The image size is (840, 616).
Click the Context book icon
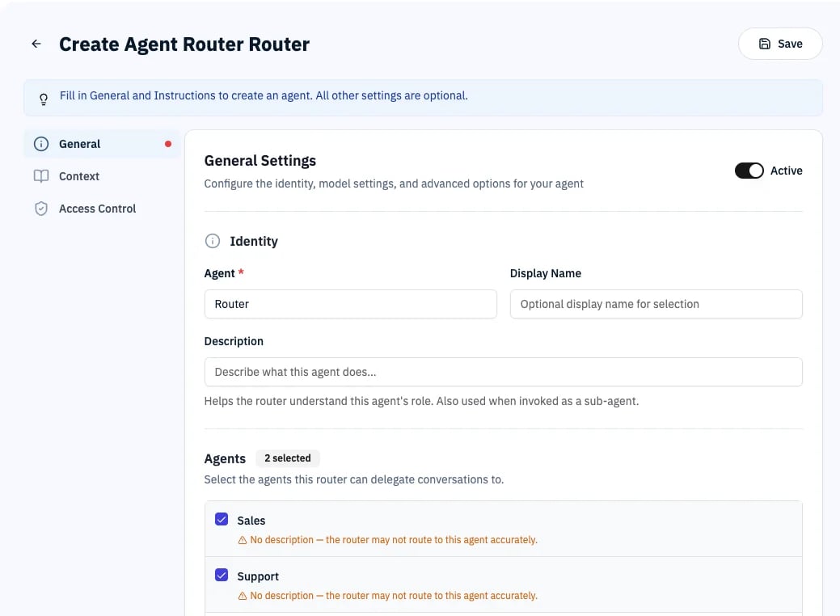[x=41, y=176]
